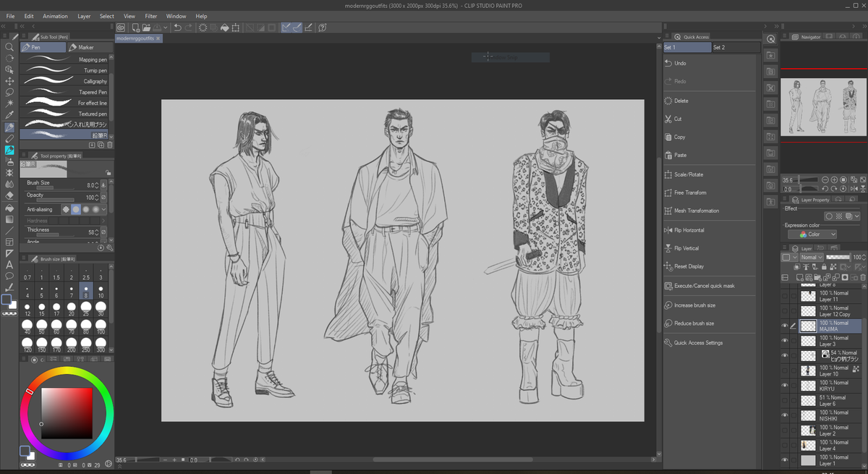The width and height of the screenshot is (868, 474).
Task: Click the Cut command in Quick Access
Action: [x=711, y=119]
